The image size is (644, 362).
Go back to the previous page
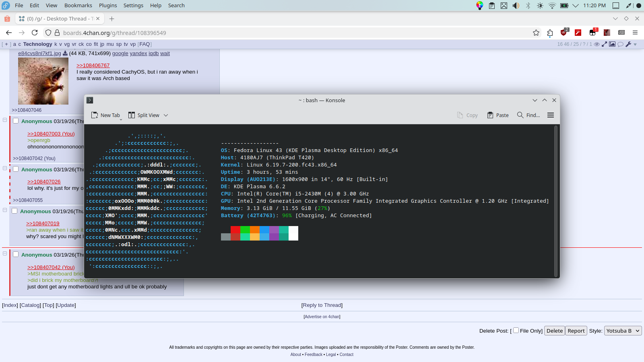[x=9, y=33]
